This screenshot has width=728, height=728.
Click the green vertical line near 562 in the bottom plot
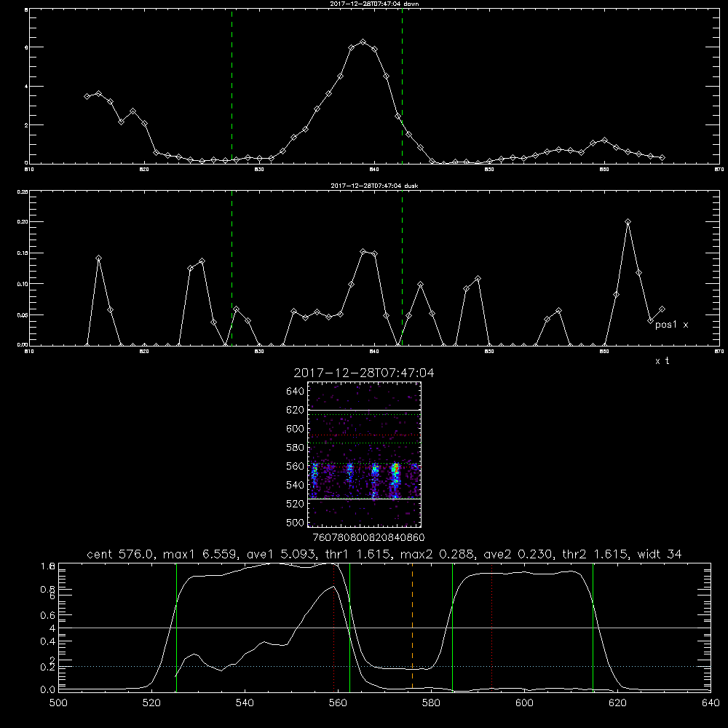click(x=349, y=627)
